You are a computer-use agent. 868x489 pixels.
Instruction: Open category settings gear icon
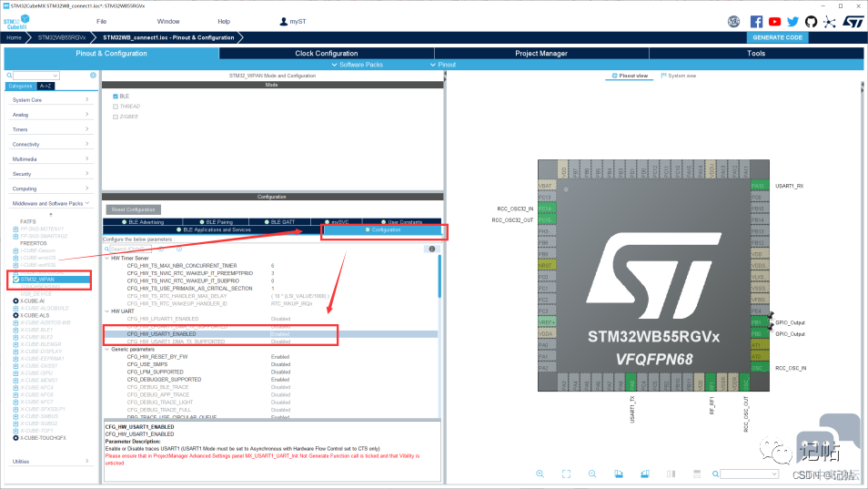click(93, 76)
